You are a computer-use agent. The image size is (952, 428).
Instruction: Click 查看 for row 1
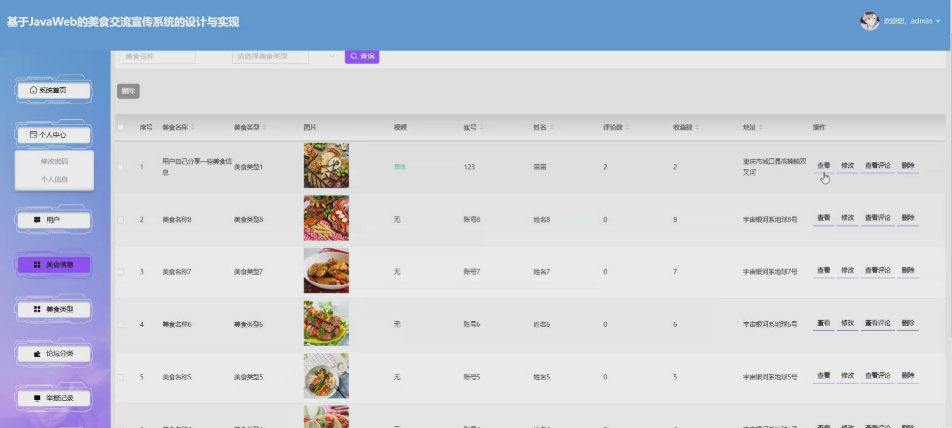tap(823, 166)
